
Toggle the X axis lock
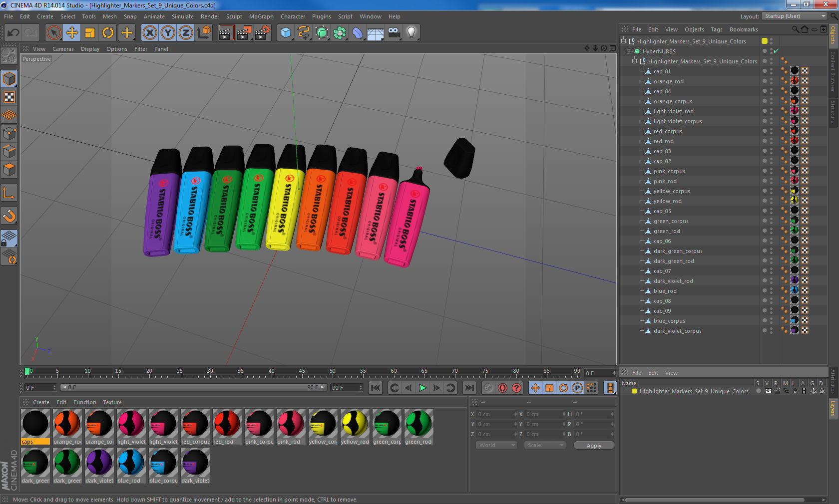[x=149, y=33]
